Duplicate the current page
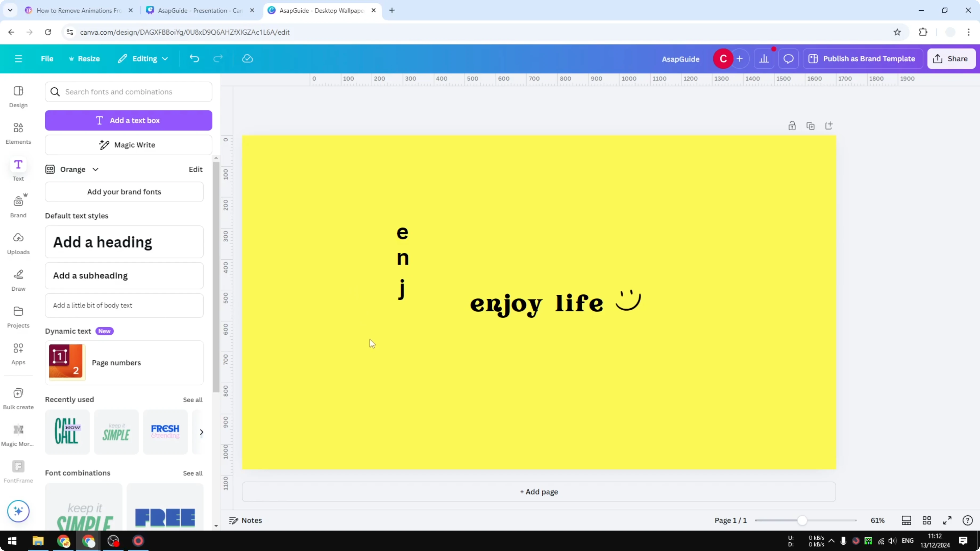Image resolution: width=980 pixels, height=551 pixels. pos(811,125)
